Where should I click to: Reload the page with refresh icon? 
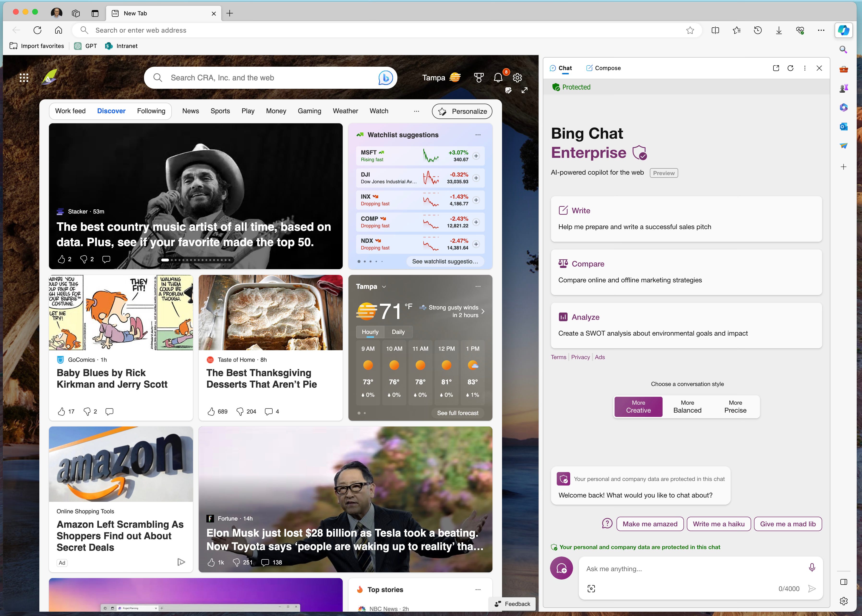click(37, 30)
